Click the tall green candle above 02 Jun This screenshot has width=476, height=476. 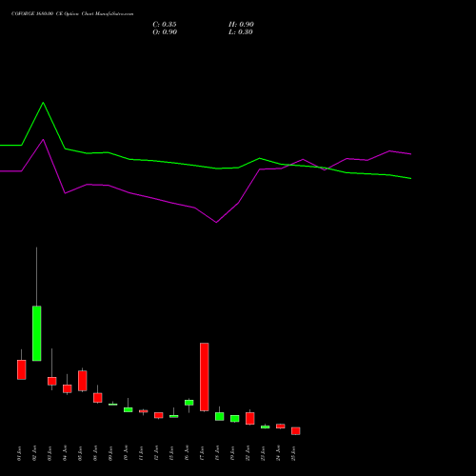click(37, 333)
